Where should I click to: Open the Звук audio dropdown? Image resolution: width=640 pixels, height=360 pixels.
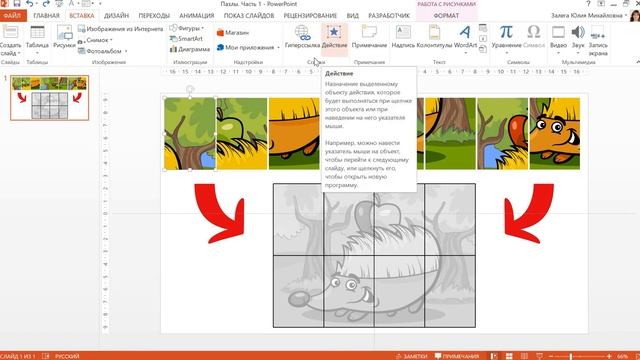coord(578,39)
